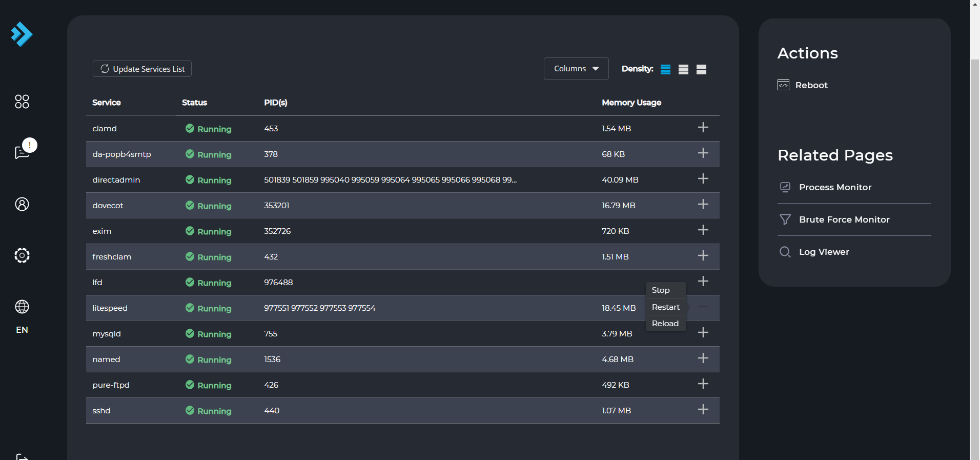Click the Update Services List button
The image size is (980, 460).
pos(142,69)
